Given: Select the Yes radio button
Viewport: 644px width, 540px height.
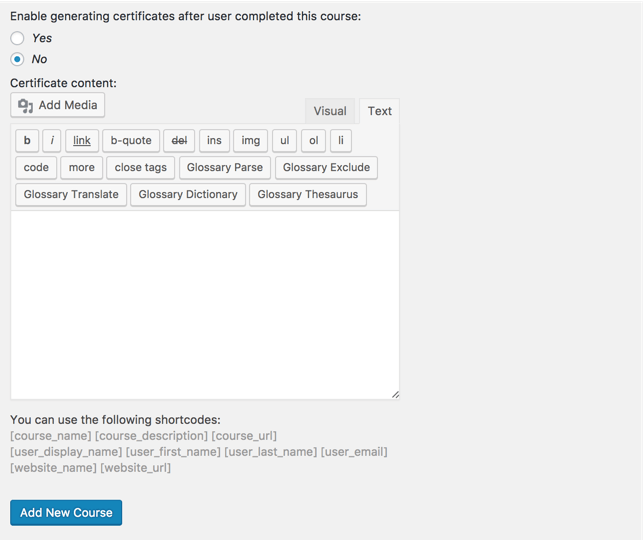Looking at the screenshot, I should [17, 38].
